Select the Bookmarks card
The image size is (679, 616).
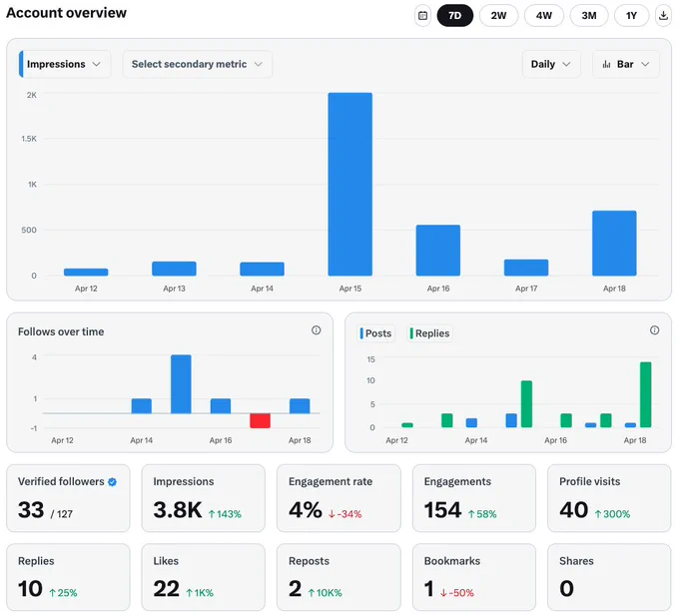[474, 577]
